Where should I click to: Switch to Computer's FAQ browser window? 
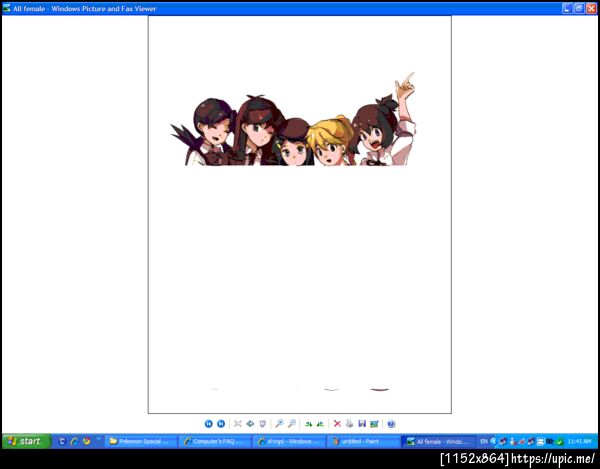(x=215, y=441)
